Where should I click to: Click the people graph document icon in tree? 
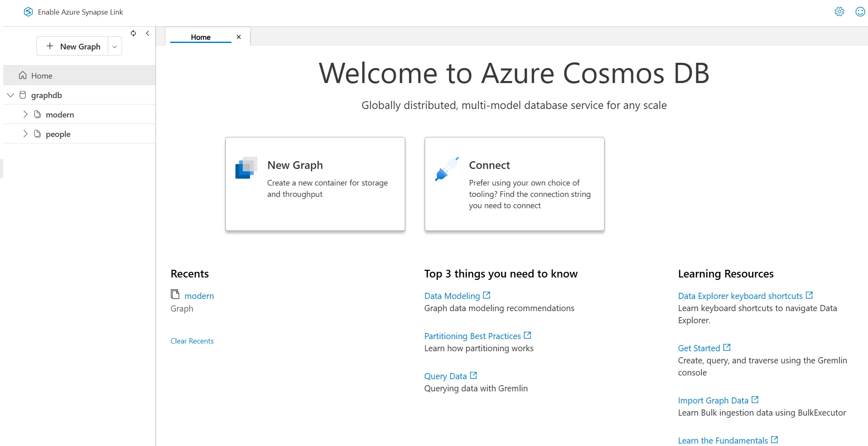[x=37, y=134]
